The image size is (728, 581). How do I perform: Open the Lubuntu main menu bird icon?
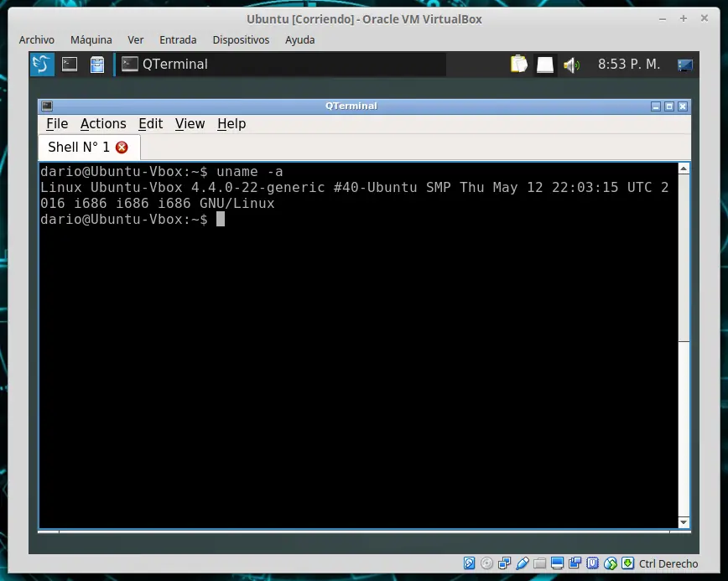[42, 64]
